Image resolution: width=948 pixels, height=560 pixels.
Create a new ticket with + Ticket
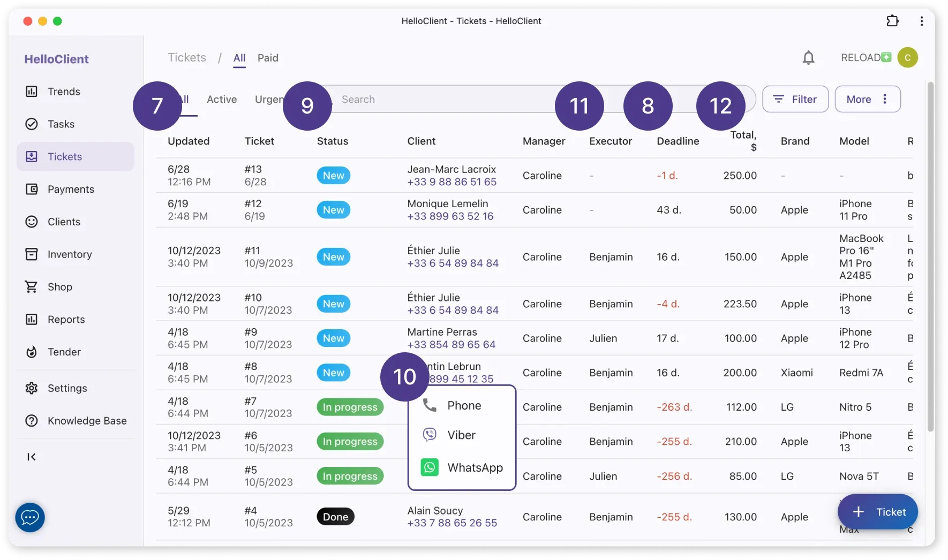pos(877,512)
